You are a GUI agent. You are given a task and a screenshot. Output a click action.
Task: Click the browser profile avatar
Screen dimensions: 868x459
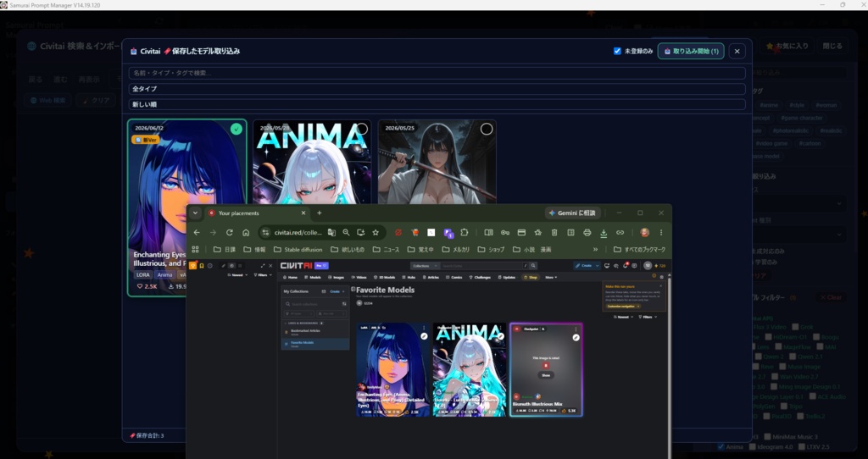click(x=644, y=233)
